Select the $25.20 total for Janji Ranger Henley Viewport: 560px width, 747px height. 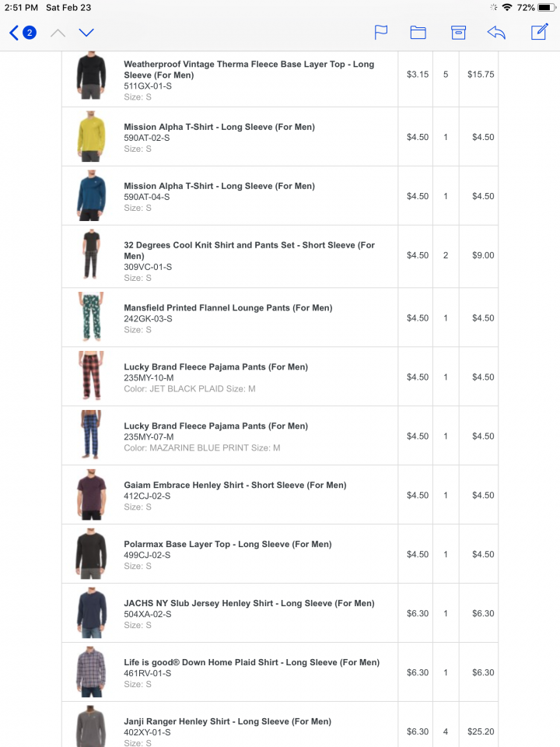481,731
